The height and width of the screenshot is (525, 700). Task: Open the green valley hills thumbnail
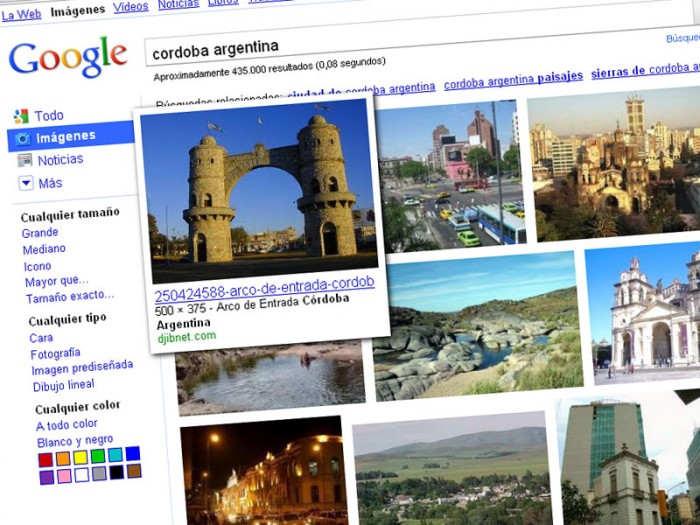tap(452, 469)
